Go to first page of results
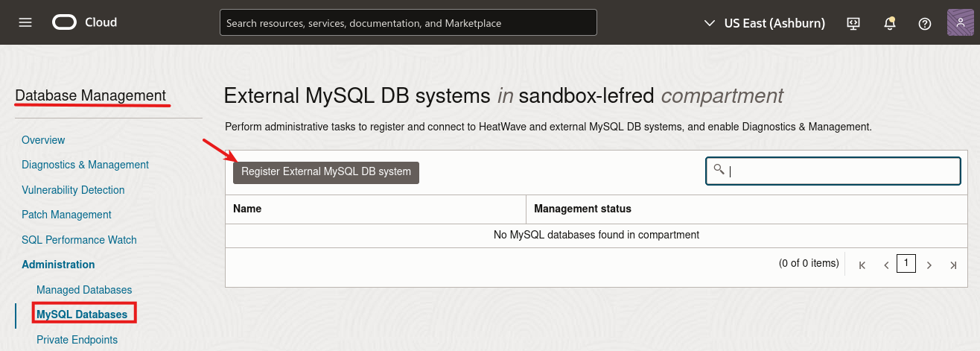Image resolution: width=980 pixels, height=351 pixels. (862, 265)
